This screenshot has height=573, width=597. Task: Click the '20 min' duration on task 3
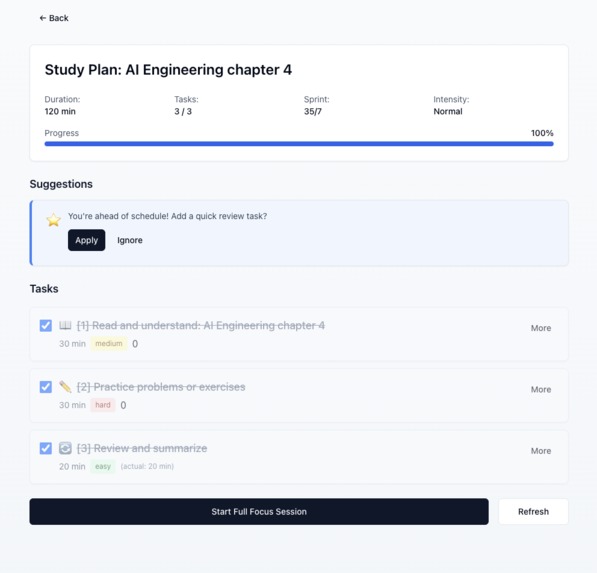72,466
